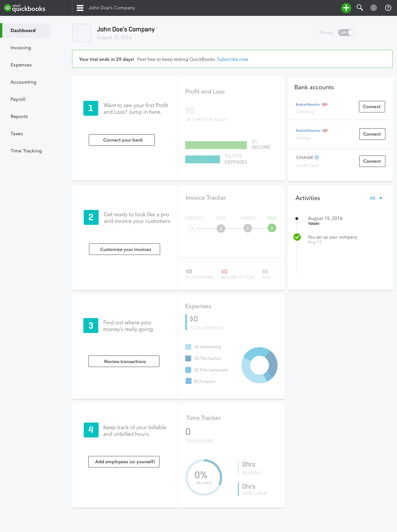
Task: Open Reports from the sidebar
Action: coord(19,117)
